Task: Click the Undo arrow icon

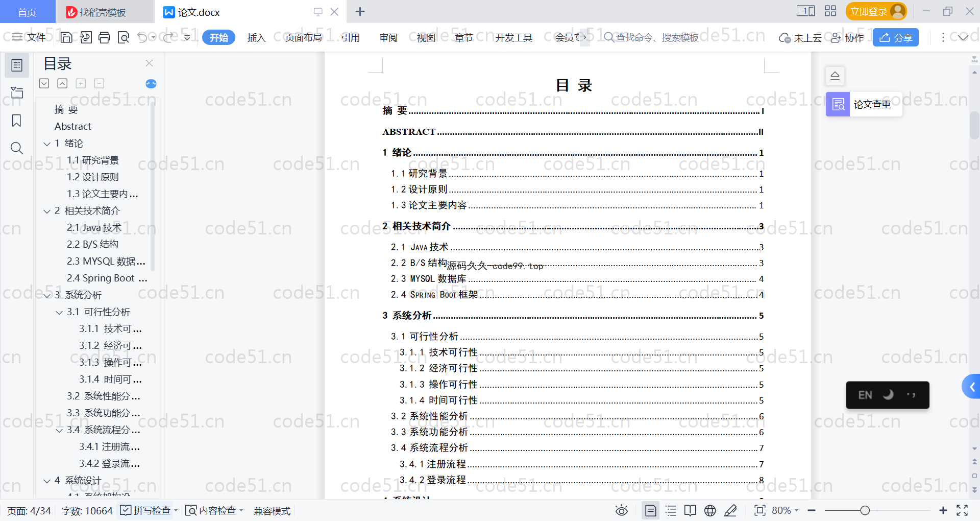Action: coord(142,37)
